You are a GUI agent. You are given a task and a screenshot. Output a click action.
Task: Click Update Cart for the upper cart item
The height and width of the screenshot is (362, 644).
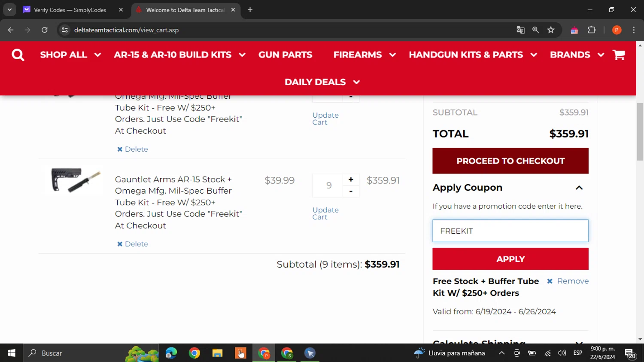[325, 119]
